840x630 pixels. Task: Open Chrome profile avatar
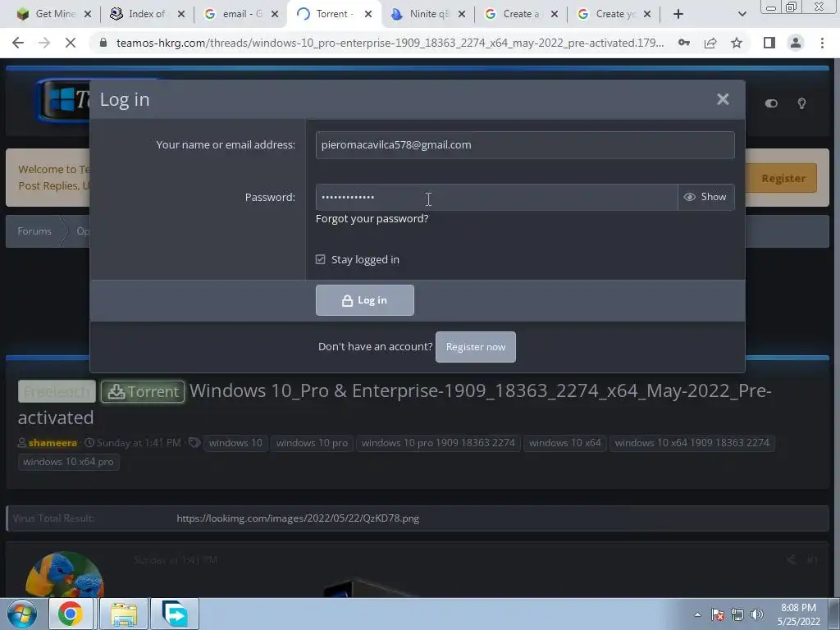(x=796, y=43)
